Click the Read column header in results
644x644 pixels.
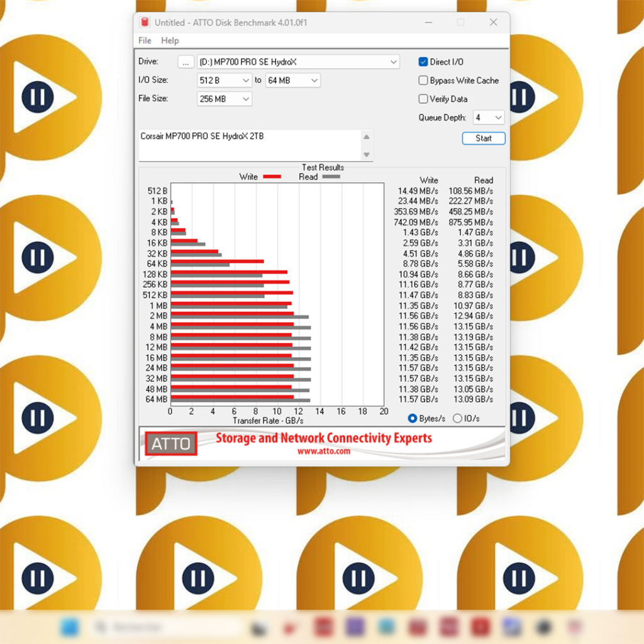point(484,180)
